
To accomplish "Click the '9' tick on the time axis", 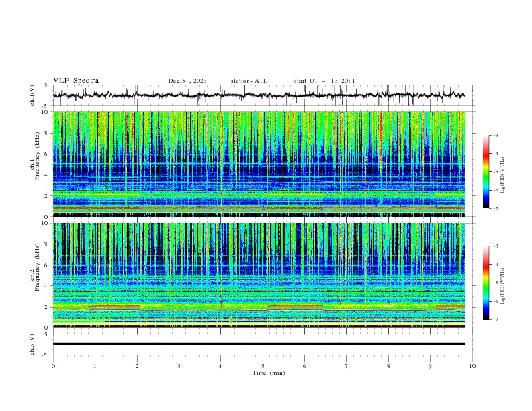I will (430, 366).
